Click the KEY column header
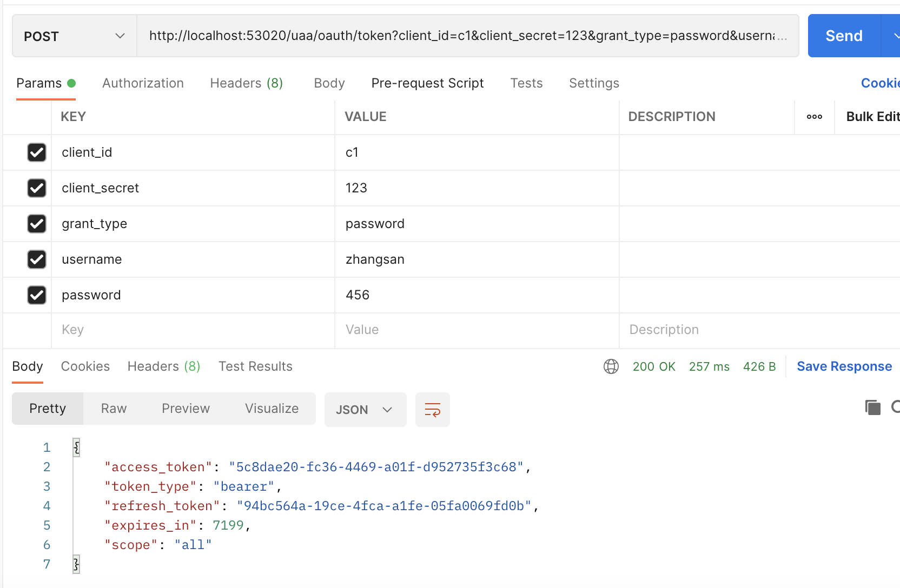 pos(73,117)
